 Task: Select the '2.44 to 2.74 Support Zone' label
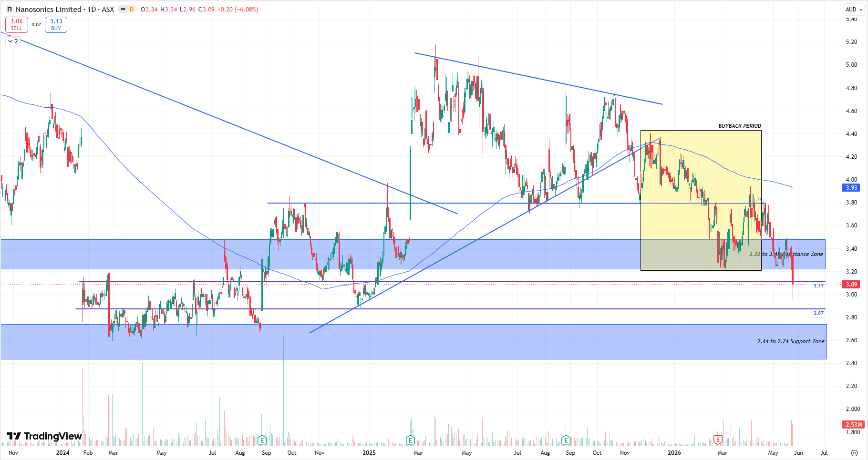pyautogui.click(x=791, y=341)
